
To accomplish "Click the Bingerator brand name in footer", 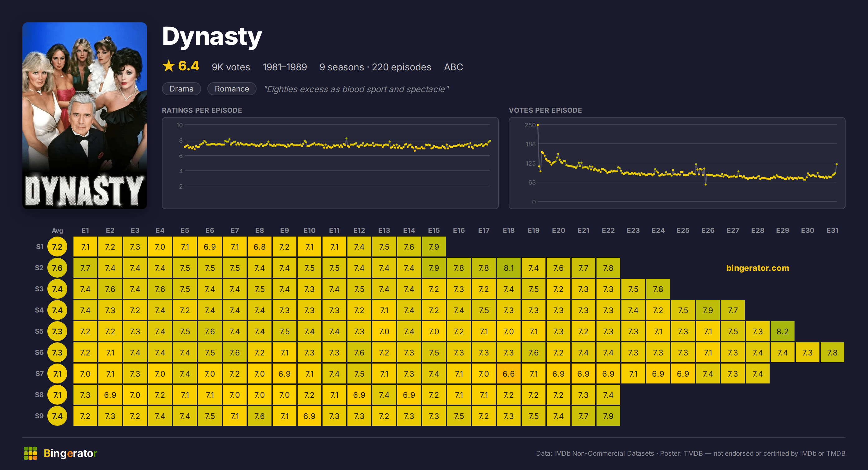I will (x=70, y=453).
